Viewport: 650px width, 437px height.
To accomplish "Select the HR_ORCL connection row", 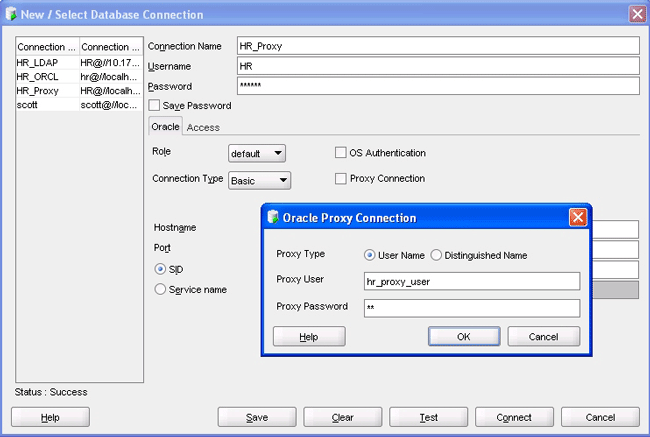I will pyautogui.click(x=79, y=77).
